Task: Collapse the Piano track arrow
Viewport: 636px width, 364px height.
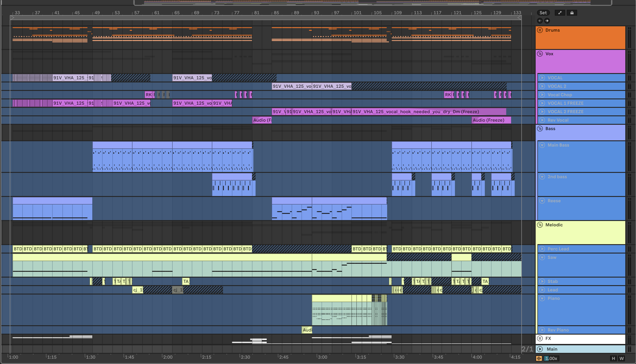Action: coord(542,298)
